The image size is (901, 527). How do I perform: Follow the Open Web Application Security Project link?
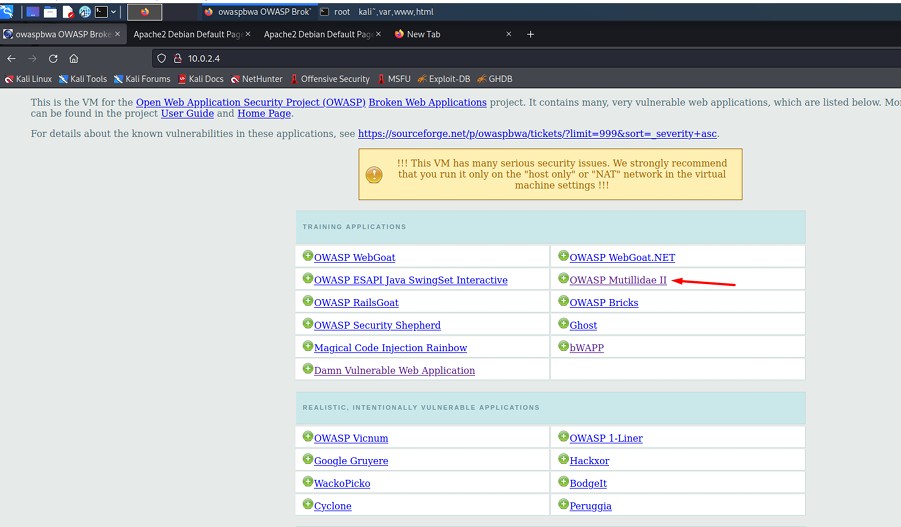pyautogui.click(x=251, y=102)
